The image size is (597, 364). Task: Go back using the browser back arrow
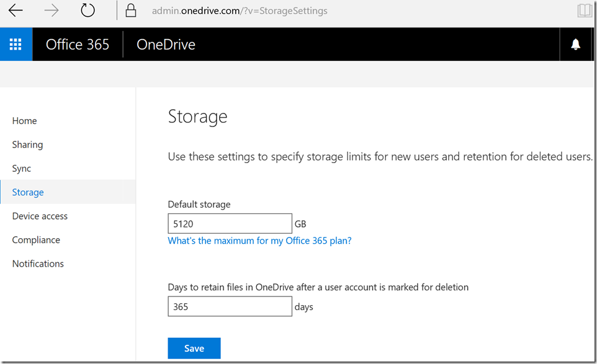pyautogui.click(x=16, y=11)
